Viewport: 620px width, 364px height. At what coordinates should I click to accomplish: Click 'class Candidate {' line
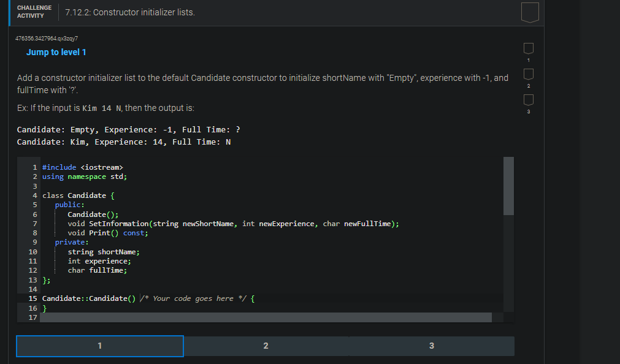pos(78,195)
